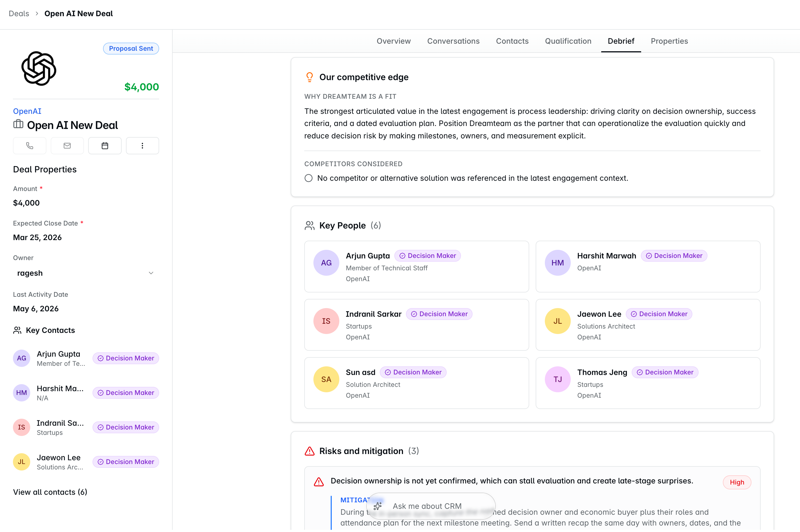Click the HM avatar in Key People

[x=558, y=262]
